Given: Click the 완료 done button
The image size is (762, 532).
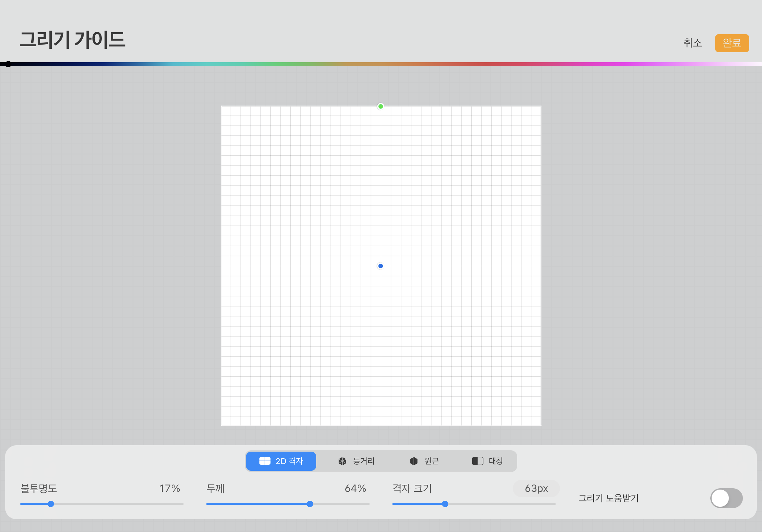Looking at the screenshot, I should (732, 43).
